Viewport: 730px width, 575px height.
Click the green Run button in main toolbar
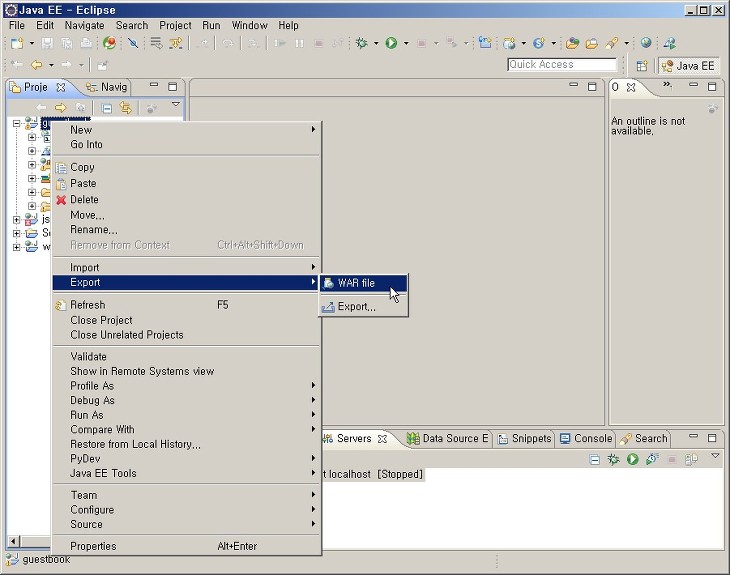(x=392, y=43)
